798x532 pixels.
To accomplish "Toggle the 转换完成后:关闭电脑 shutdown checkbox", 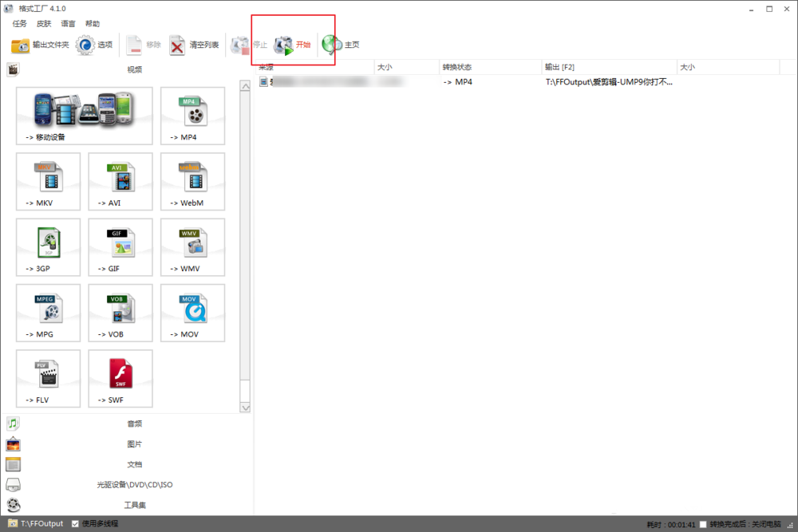I will (703, 524).
